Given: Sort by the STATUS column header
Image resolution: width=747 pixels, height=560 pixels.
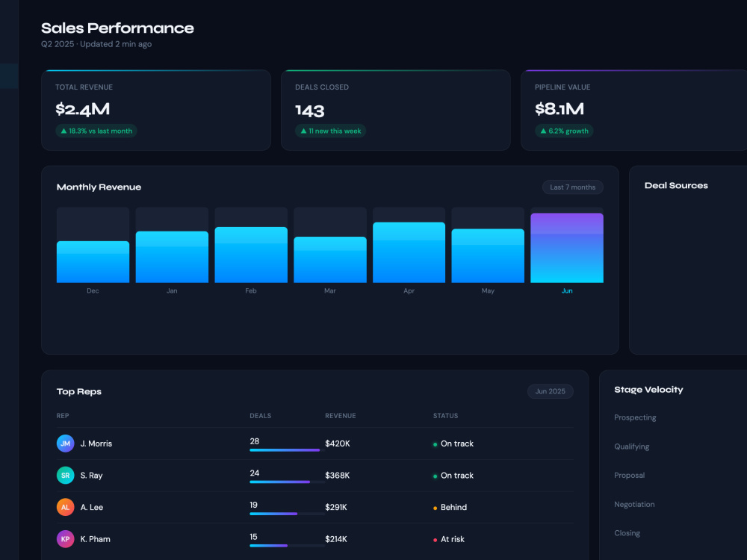Looking at the screenshot, I should (445, 416).
